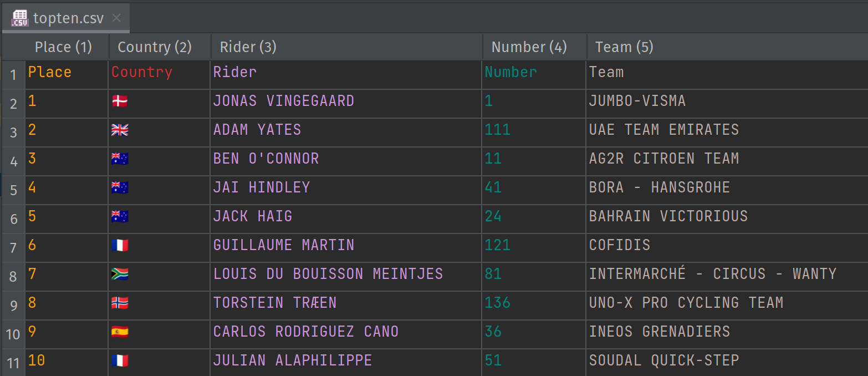
Task: Click the CSV file icon on the topten.csv tab
Action: click(20, 18)
